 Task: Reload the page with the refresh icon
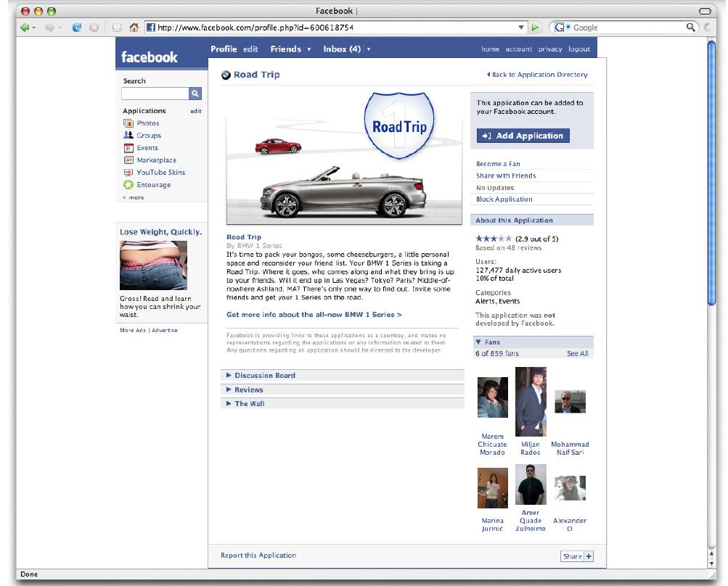click(77, 28)
